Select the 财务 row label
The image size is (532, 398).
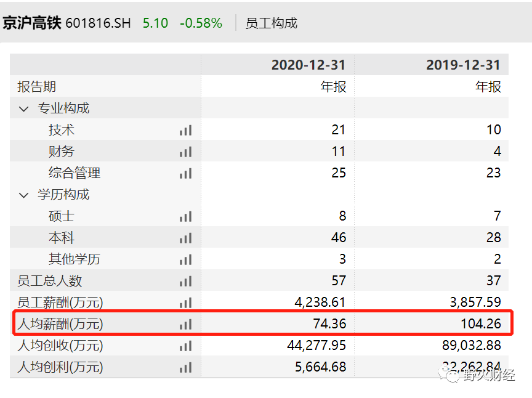pos(62,152)
